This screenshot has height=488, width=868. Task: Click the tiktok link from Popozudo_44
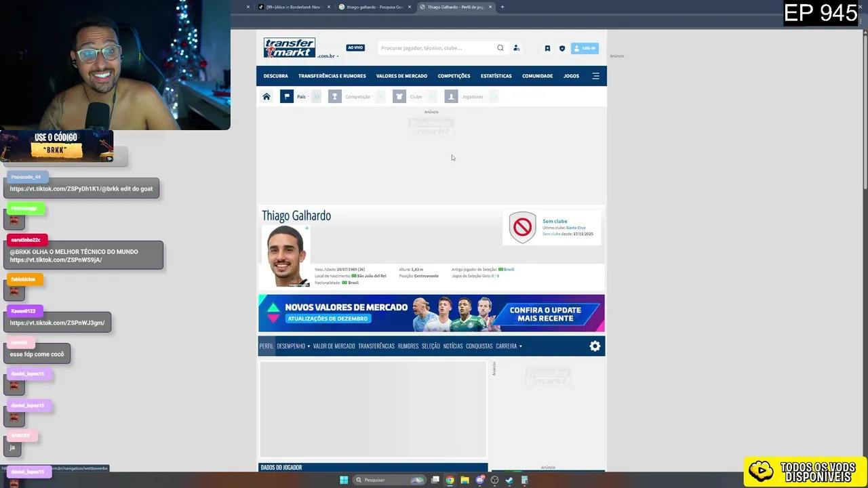pos(81,188)
